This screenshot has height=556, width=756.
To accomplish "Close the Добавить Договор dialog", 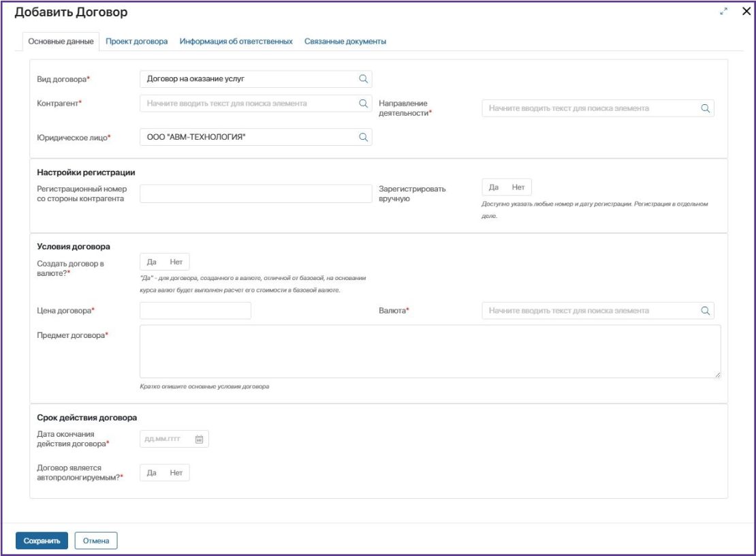I will tap(746, 11).
